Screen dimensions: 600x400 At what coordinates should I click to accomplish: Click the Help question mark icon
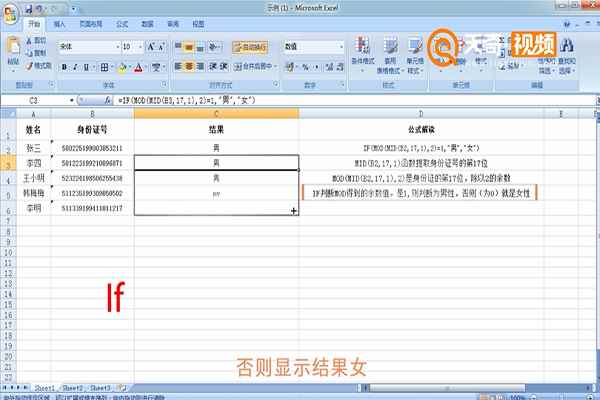tap(567, 24)
